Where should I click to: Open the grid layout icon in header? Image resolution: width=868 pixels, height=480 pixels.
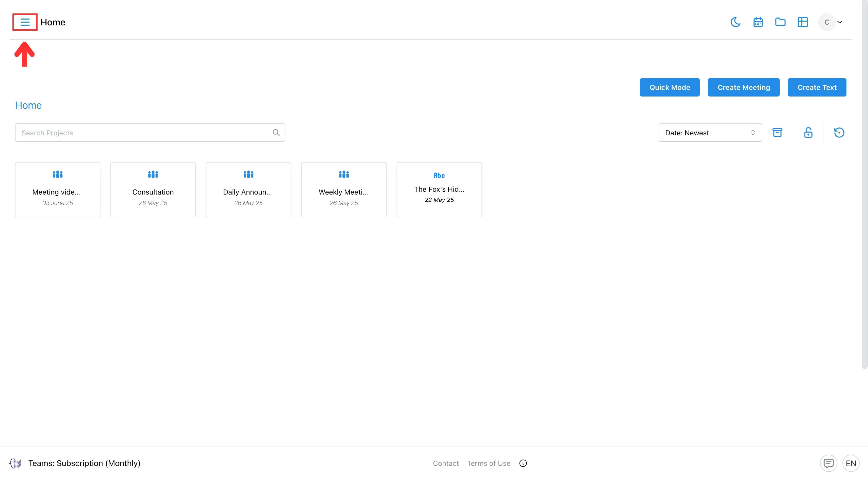803,22
